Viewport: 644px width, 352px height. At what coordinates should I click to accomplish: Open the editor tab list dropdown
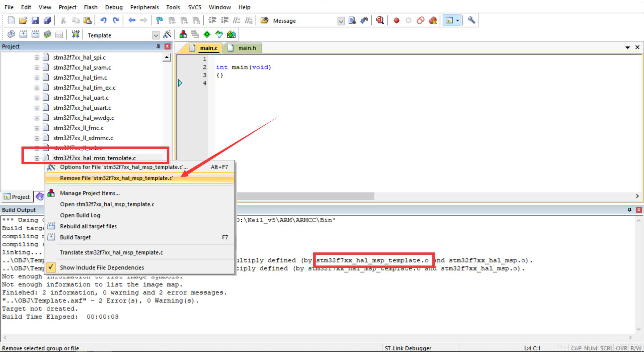[628, 47]
